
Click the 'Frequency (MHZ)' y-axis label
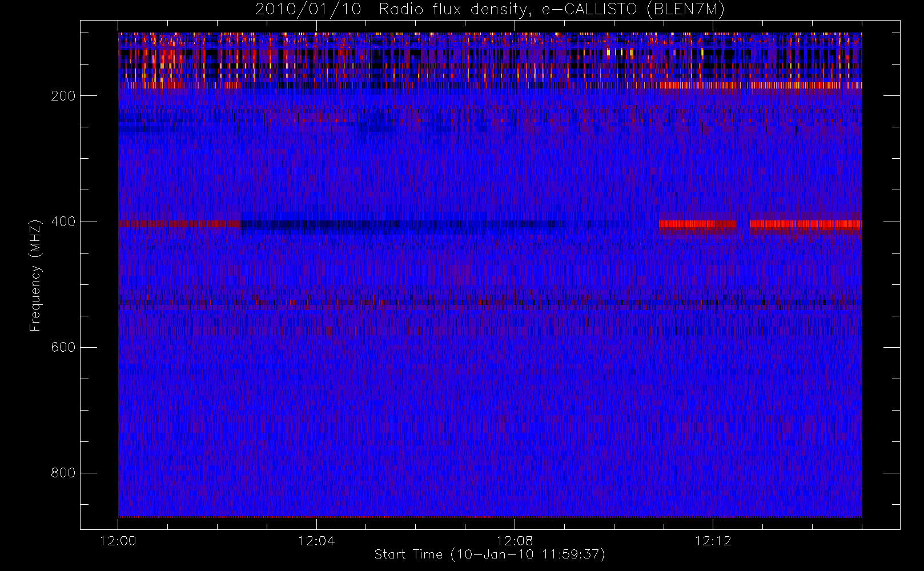(35, 275)
